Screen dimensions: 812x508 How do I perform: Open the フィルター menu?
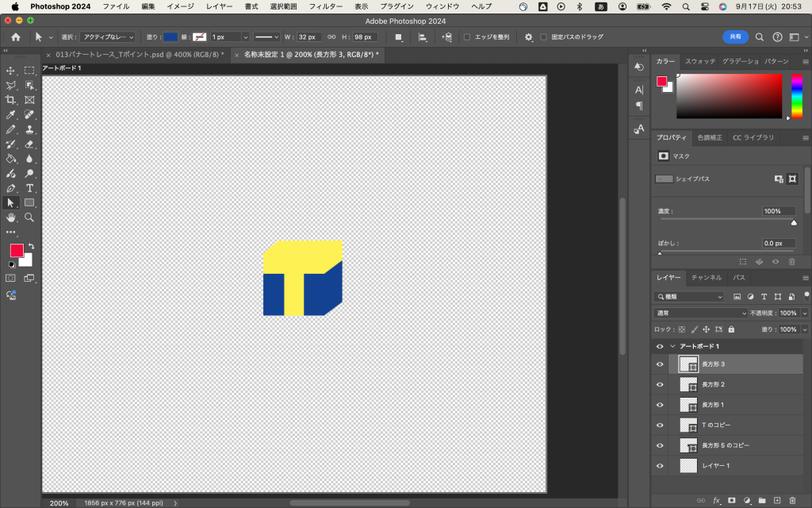[325, 6]
